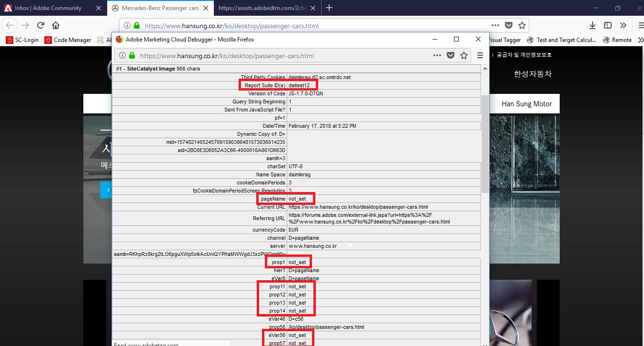Open page actions dots in debugger window

[x=437, y=55]
